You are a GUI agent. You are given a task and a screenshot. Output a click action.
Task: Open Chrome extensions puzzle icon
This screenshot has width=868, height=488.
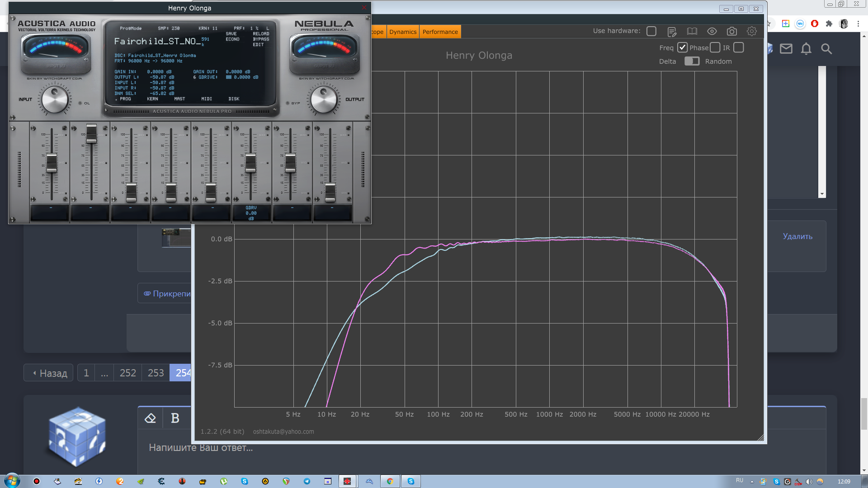(829, 23)
